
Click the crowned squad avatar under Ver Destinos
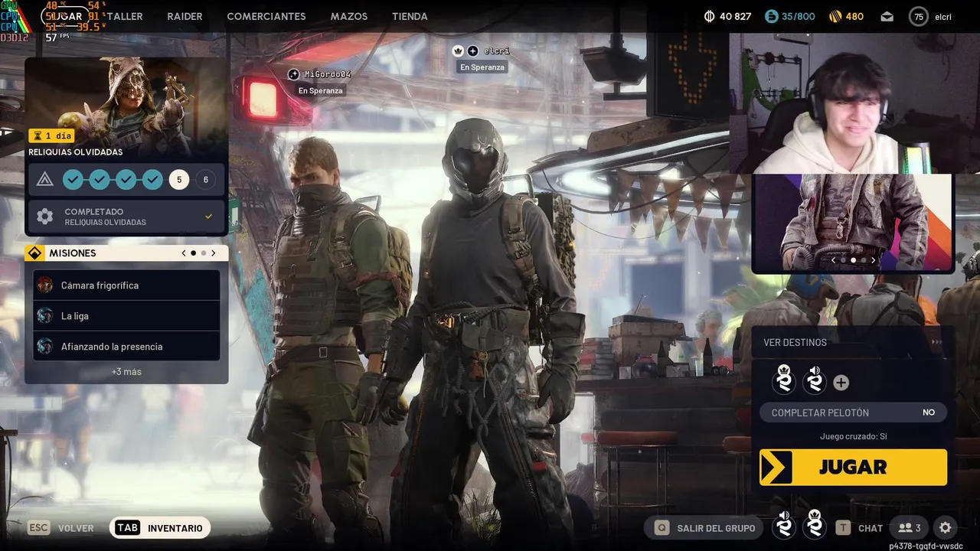pos(784,380)
